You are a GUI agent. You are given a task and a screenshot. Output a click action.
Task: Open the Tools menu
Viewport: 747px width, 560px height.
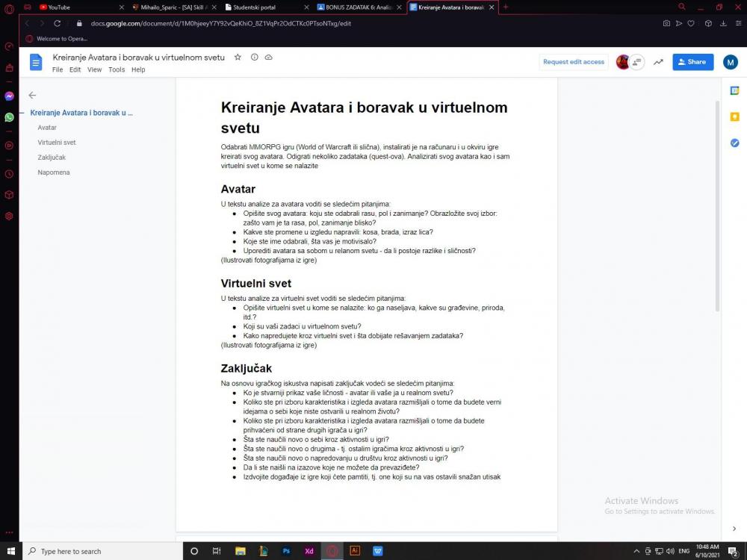click(x=117, y=69)
